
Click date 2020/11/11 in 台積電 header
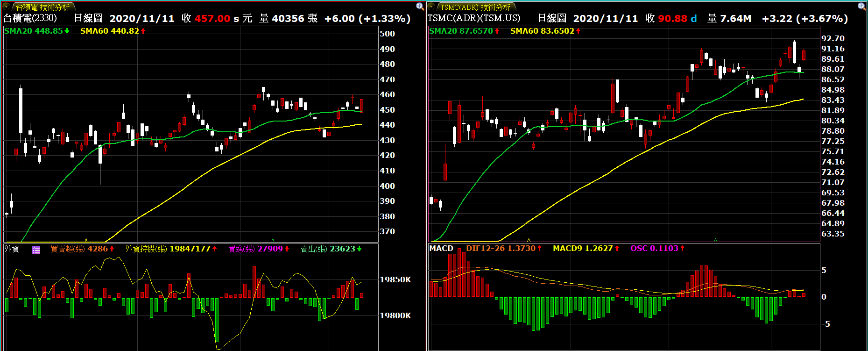pos(142,18)
